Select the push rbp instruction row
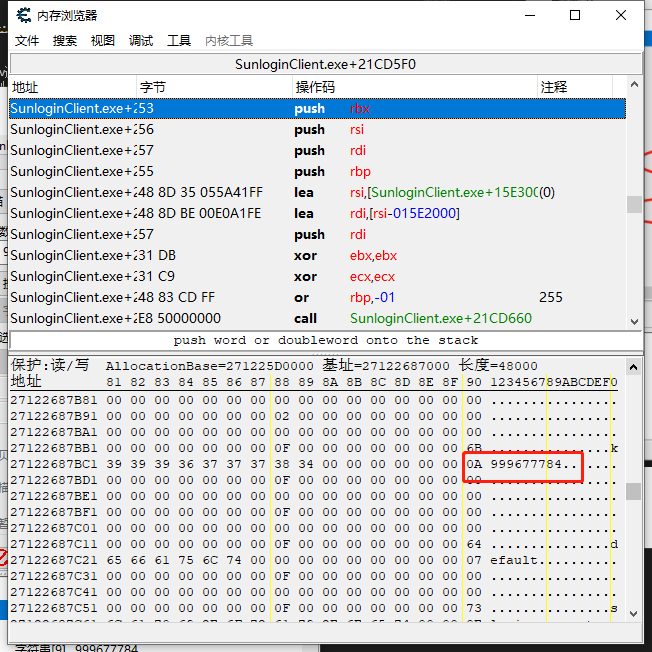 318,171
